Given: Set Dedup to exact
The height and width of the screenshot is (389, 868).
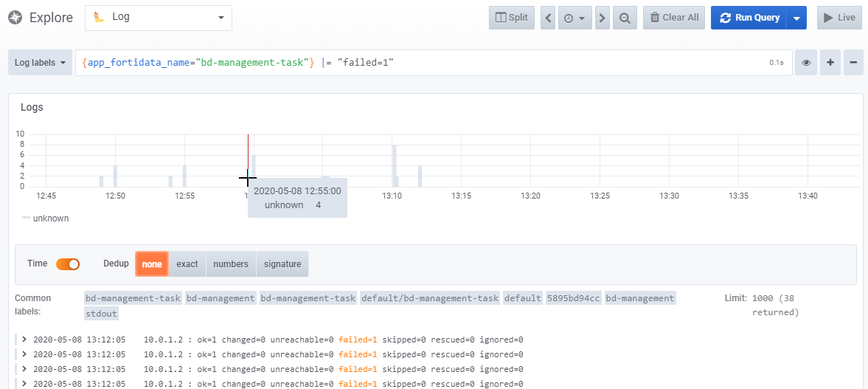Looking at the screenshot, I should (x=187, y=264).
